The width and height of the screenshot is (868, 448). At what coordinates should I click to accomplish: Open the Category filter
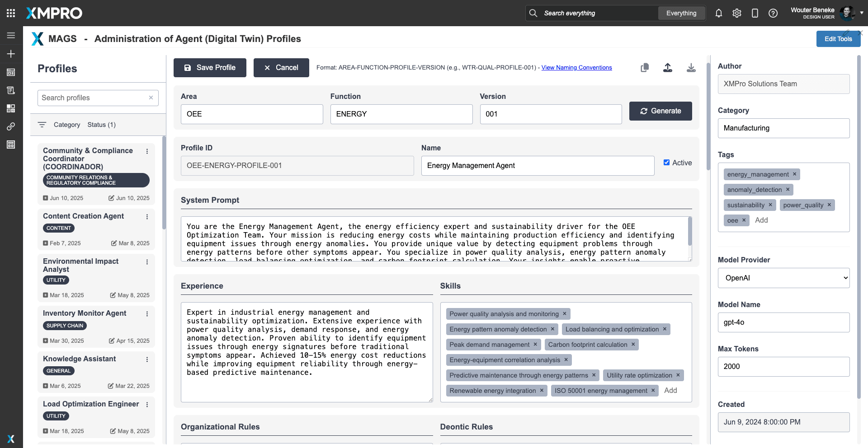tap(66, 125)
